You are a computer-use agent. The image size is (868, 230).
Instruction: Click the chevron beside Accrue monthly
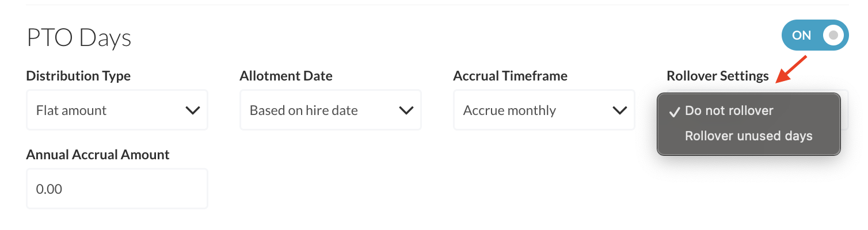(619, 110)
